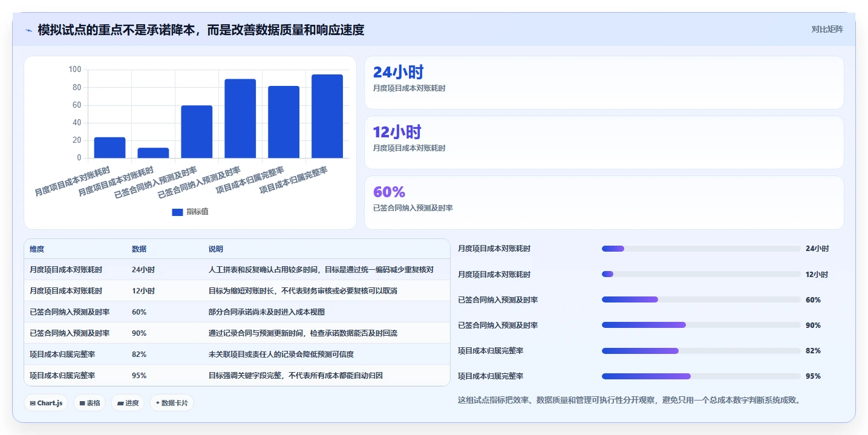The image size is (868, 435).
Task: Click description starting 通过记录合同与预测更新时间
Action: 303,333
